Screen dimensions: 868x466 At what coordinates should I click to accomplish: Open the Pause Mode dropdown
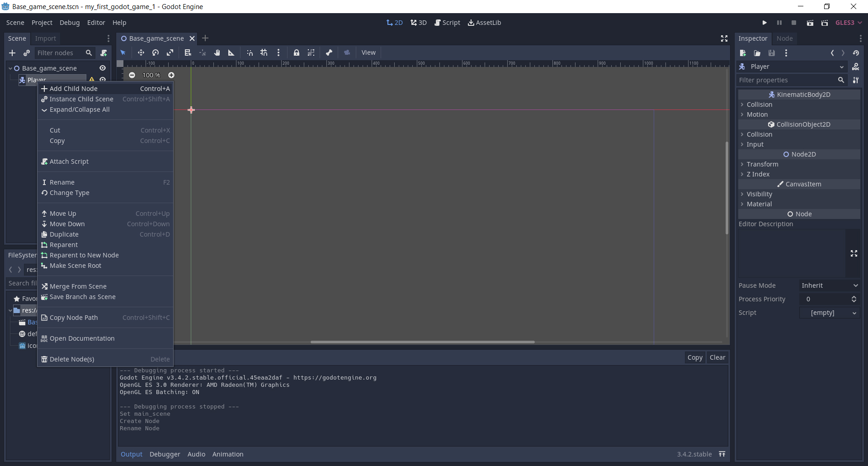pos(830,285)
